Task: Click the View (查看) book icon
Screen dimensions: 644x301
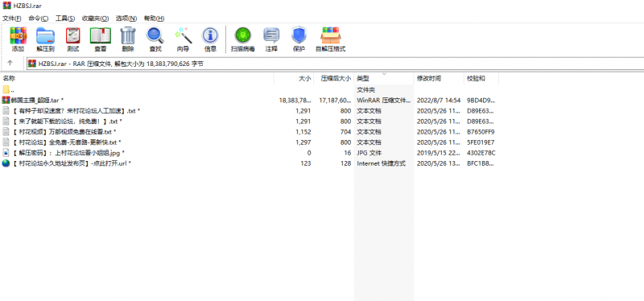Action: click(x=100, y=36)
